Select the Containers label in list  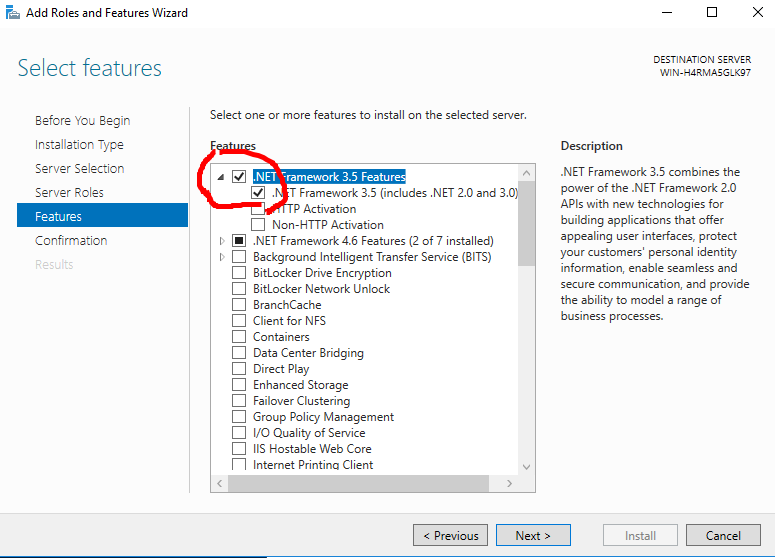[281, 337]
